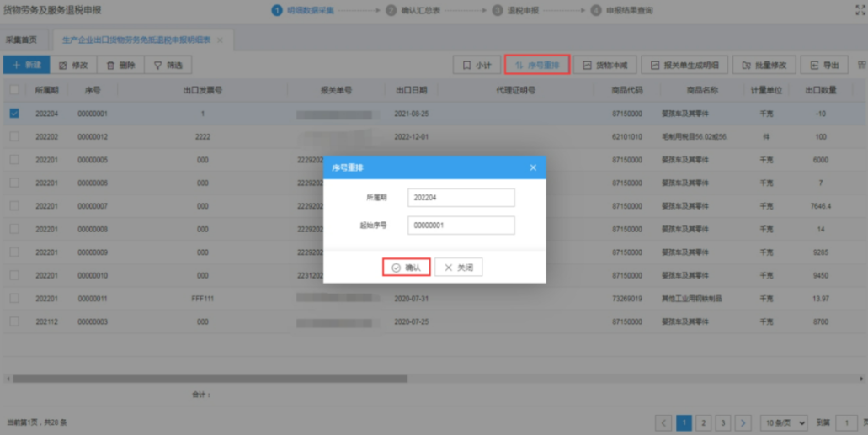Image resolution: width=868 pixels, height=435 pixels.
Task: Toggle the select-all header checkbox
Action: [x=14, y=90]
